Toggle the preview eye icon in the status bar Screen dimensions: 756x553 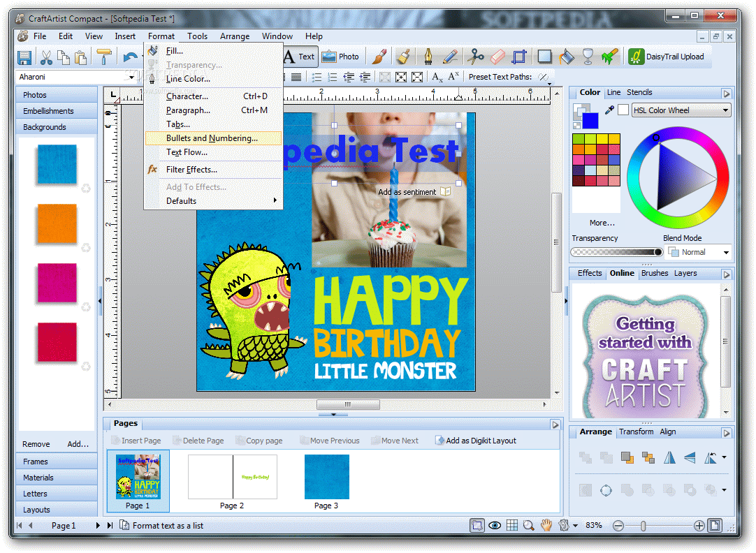(495, 525)
